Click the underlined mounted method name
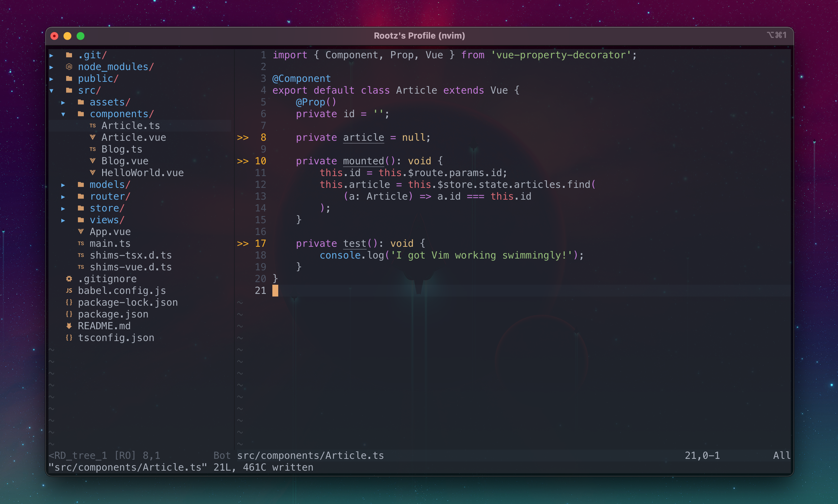Image resolution: width=838 pixels, height=504 pixels. tap(363, 161)
